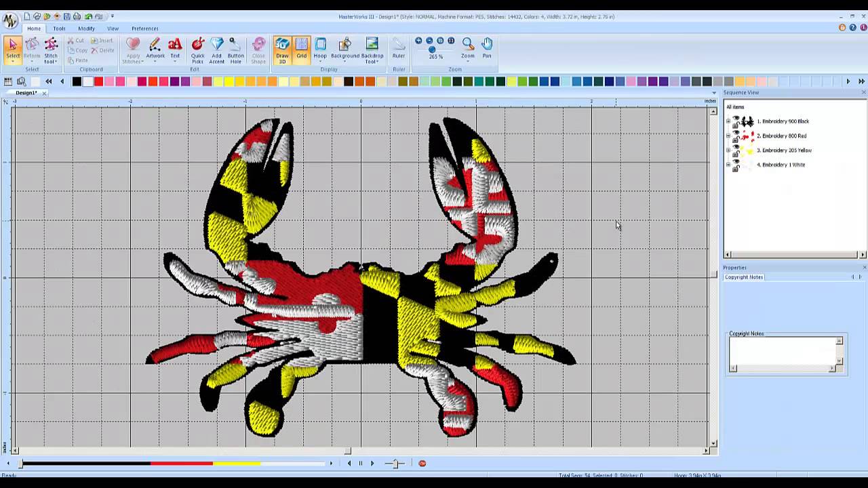This screenshot has height=488, width=868.
Task: Click the palette search magnifier icon
Action: pyautogui.click(x=22, y=81)
